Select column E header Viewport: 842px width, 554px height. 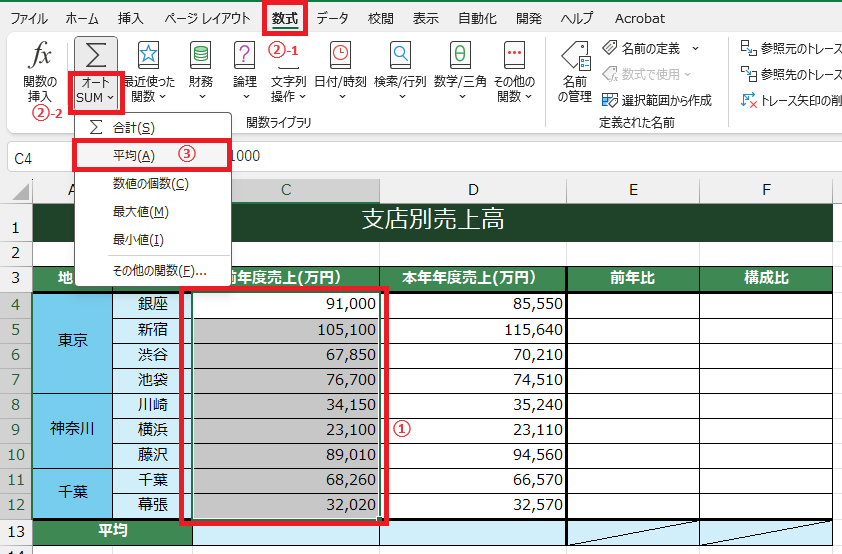click(633, 190)
